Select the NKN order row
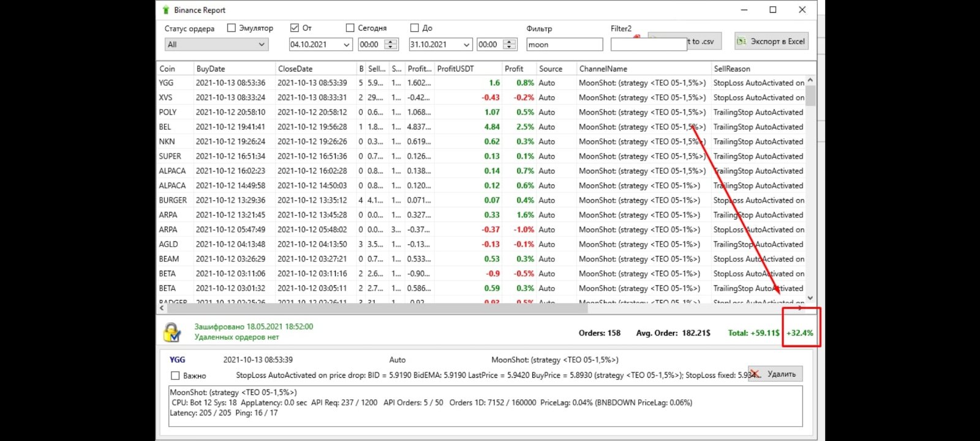 pos(481,141)
